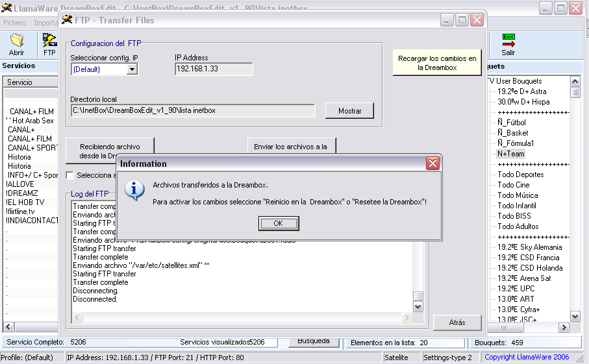Select the Ñ_Fútbol bouquet
The width and height of the screenshot is (589, 364).
[511, 123]
